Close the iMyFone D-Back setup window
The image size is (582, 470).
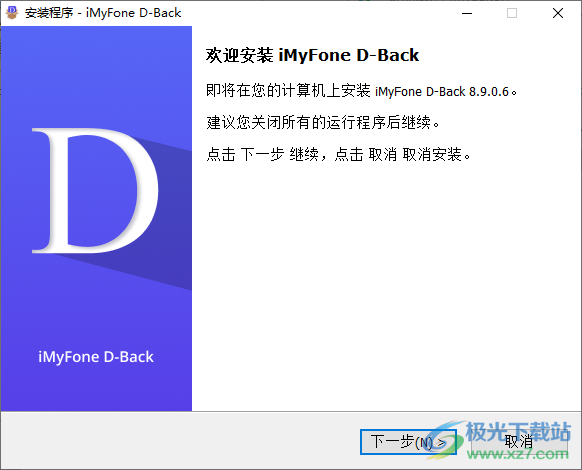pyautogui.click(x=558, y=13)
